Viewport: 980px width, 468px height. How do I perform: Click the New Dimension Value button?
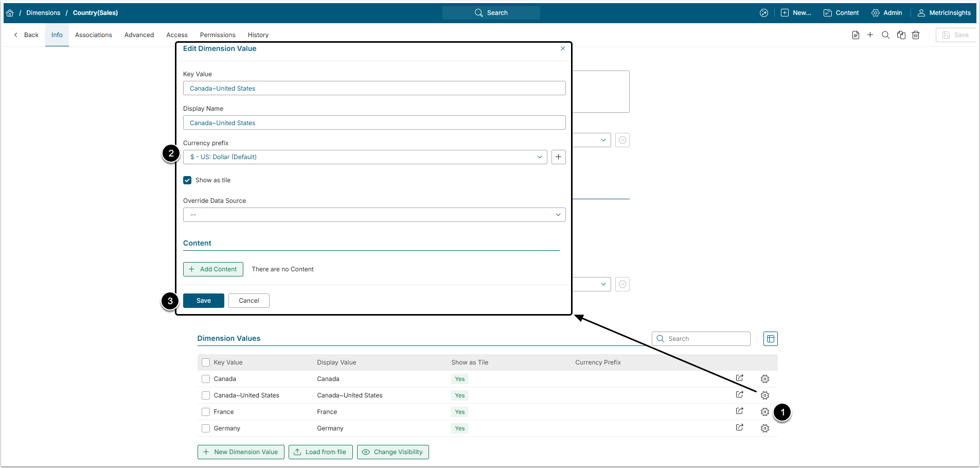241,452
